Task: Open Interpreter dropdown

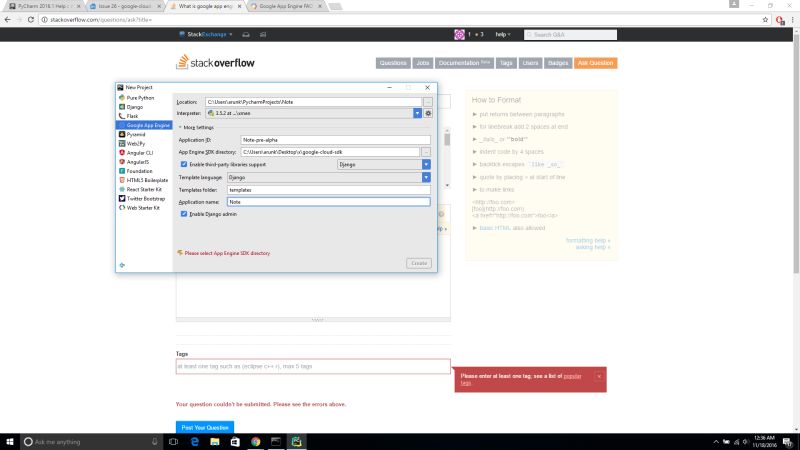Action: [x=417, y=113]
